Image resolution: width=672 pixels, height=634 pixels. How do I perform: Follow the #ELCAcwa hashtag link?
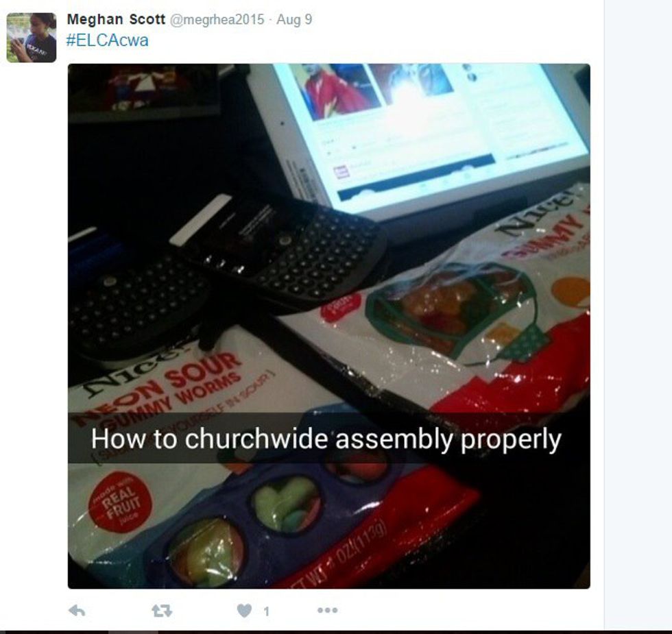(x=108, y=40)
